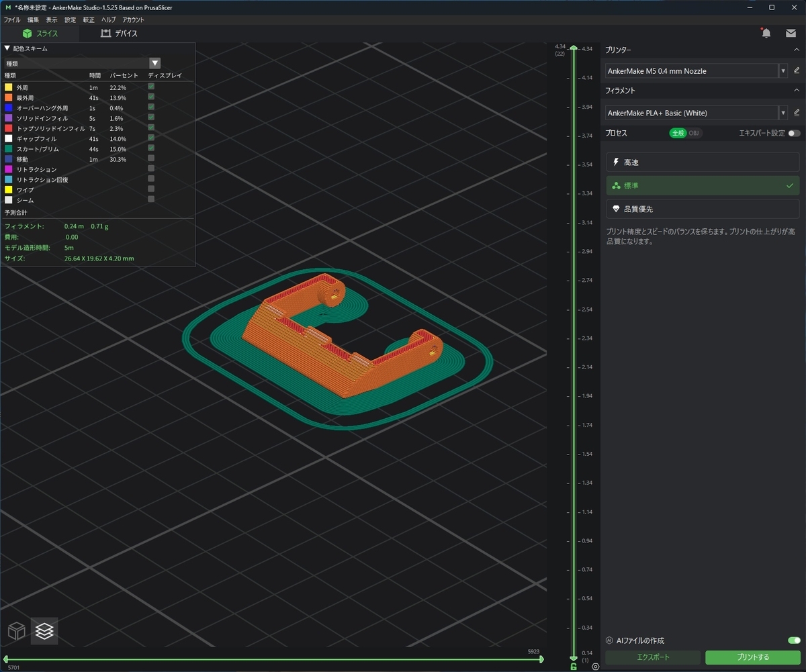
Task: Open the ヘルプ menu
Action: 108,20
